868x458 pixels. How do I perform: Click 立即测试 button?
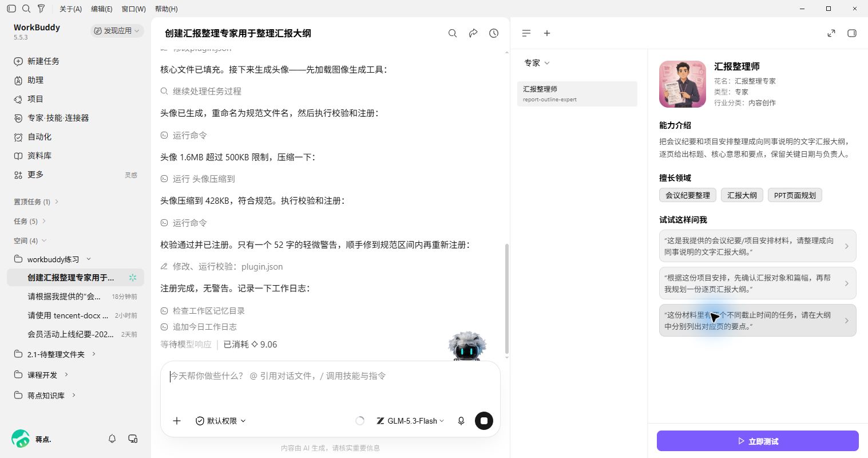pos(758,441)
